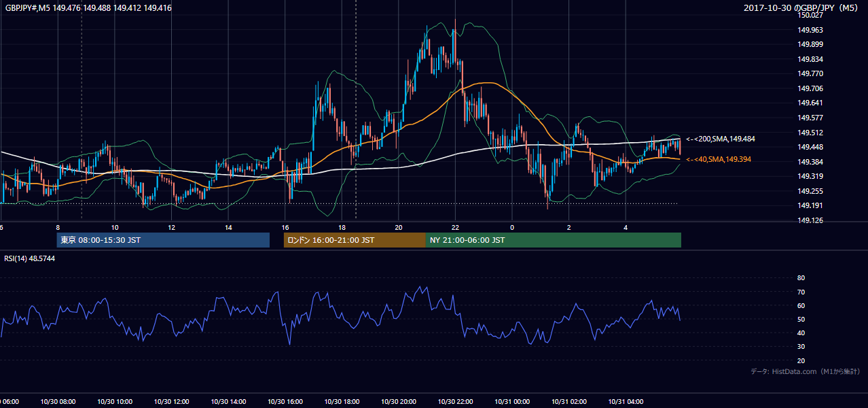The height and width of the screenshot is (408, 868).
Task: Click the 200 SMA 149.484 label
Action: point(721,139)
